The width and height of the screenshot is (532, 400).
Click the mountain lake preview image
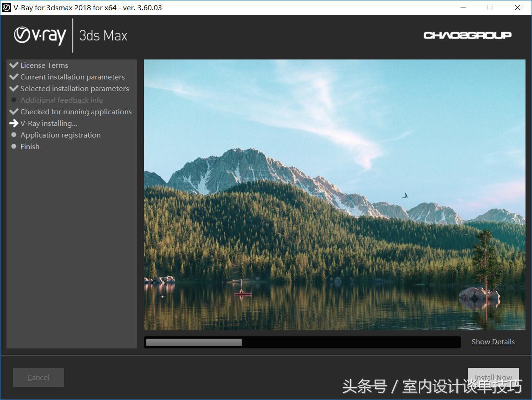334,195
